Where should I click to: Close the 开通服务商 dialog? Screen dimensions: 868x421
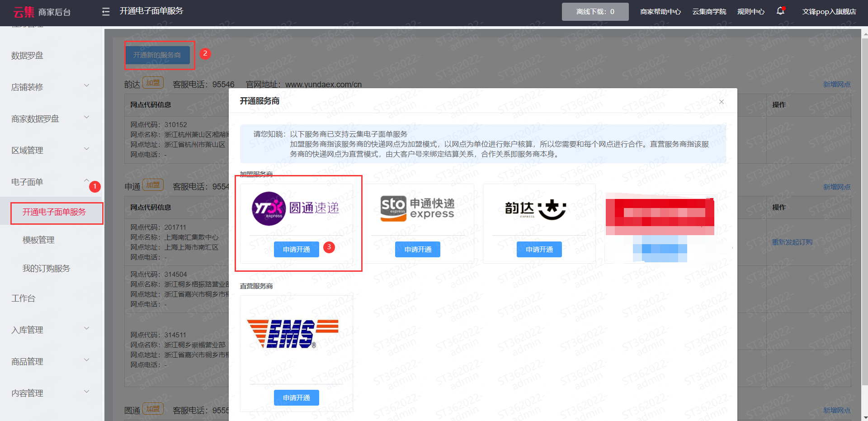click(x=722, y=102)
